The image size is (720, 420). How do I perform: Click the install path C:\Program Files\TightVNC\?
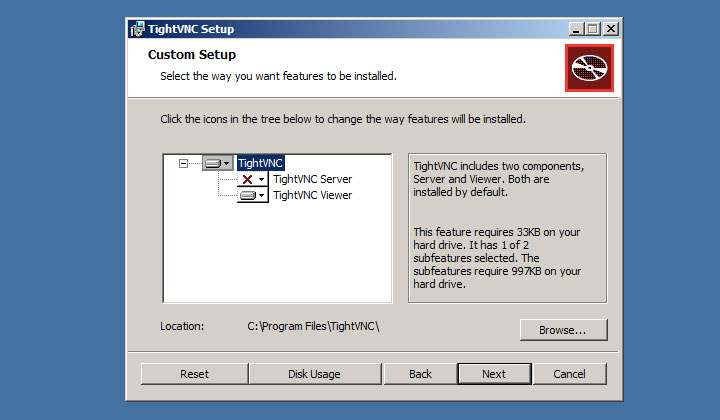[314, 326]
